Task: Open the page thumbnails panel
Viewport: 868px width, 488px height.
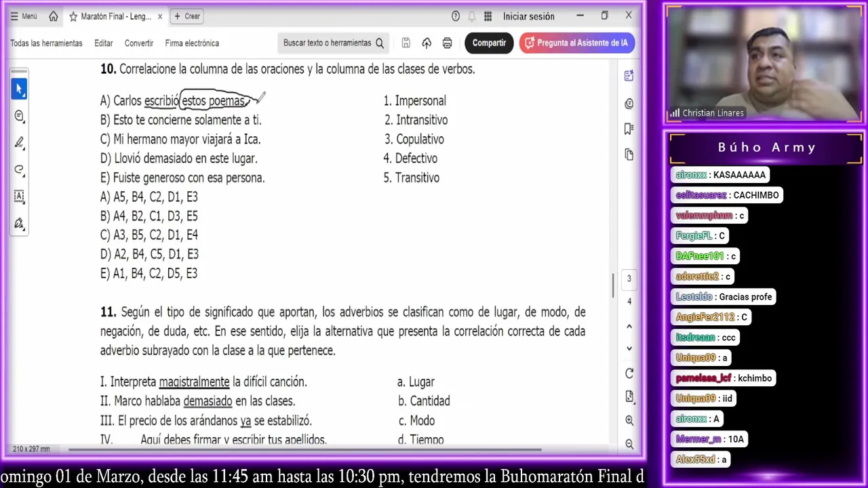Action: [x=629, y=154]
